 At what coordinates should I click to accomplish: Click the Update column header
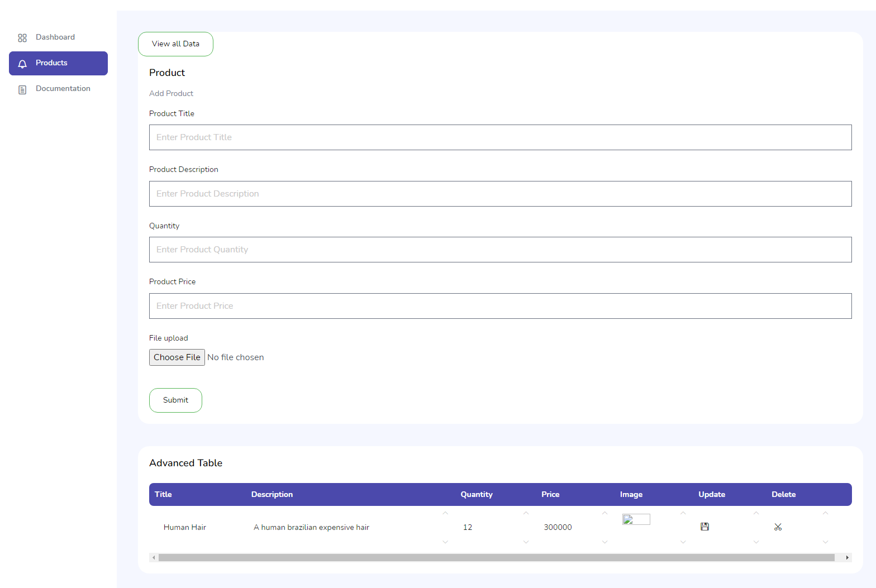712,494
